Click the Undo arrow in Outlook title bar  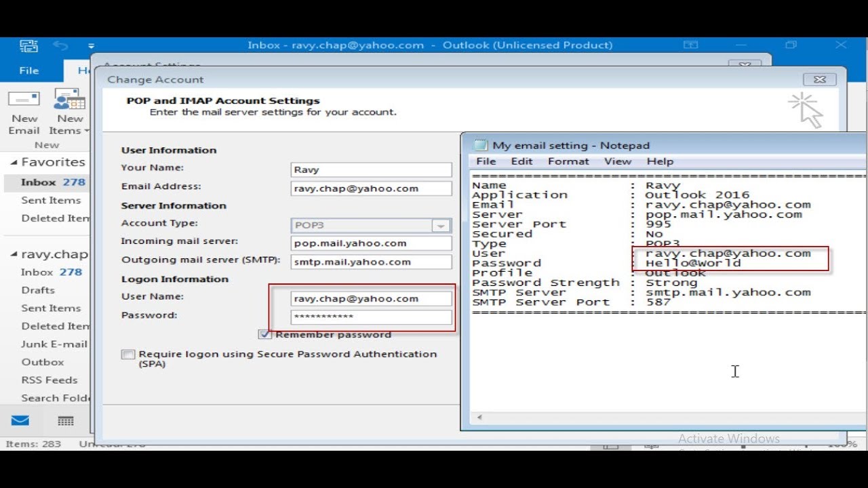(x=60, y=45)
